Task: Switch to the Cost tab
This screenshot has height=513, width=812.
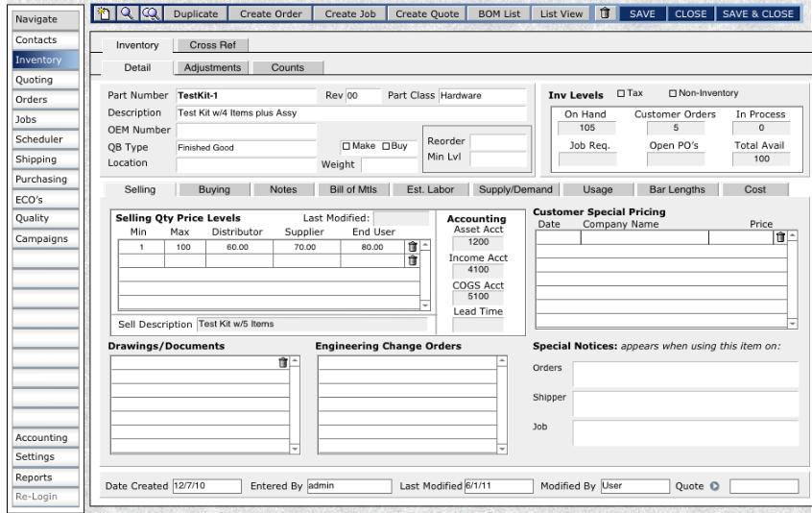Action: coord(755,189)
